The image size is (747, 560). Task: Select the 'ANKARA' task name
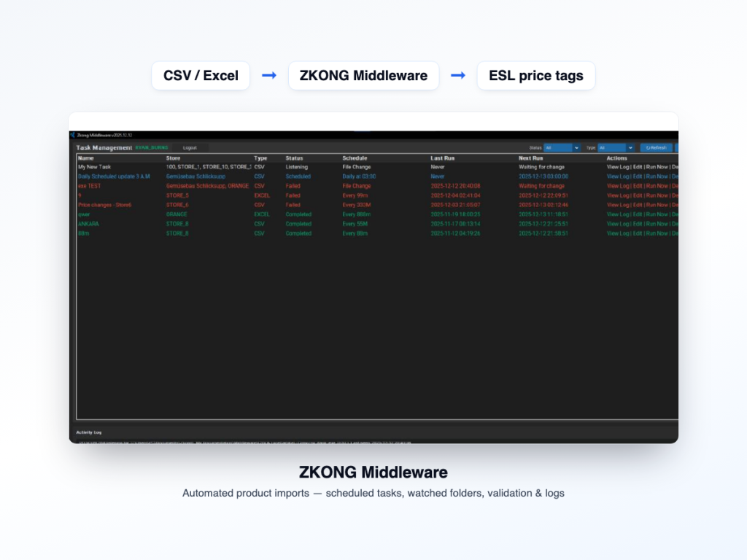tap(88, 224)
